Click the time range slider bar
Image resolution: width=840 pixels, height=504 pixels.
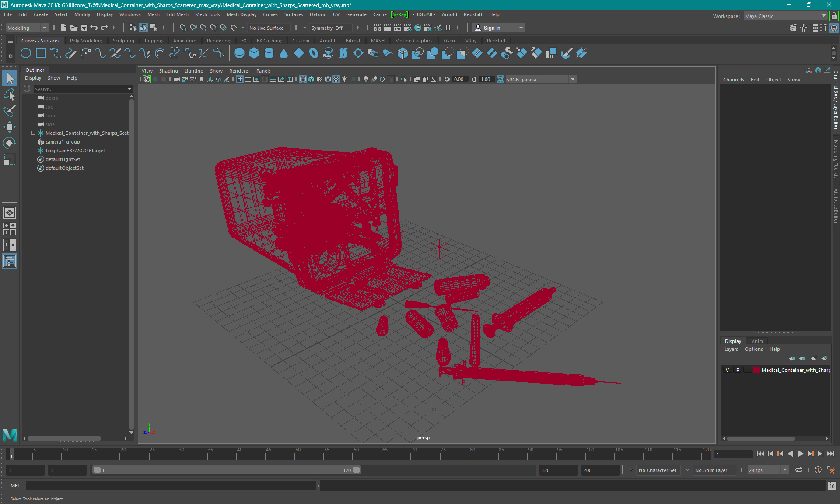click(227, 470)
